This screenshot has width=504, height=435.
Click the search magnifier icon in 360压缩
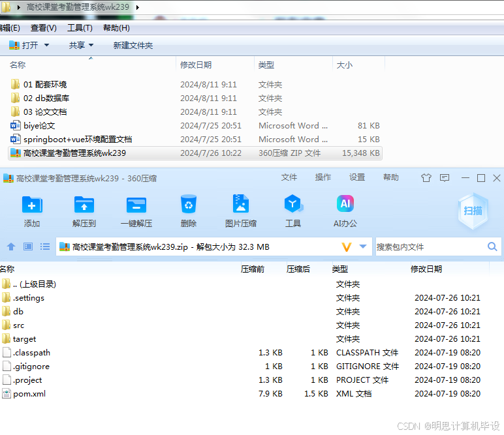click(492, 247)
